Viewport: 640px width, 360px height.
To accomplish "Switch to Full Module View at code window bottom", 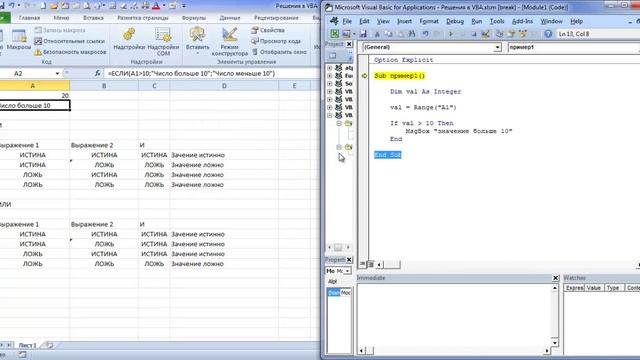I will 371,264.
